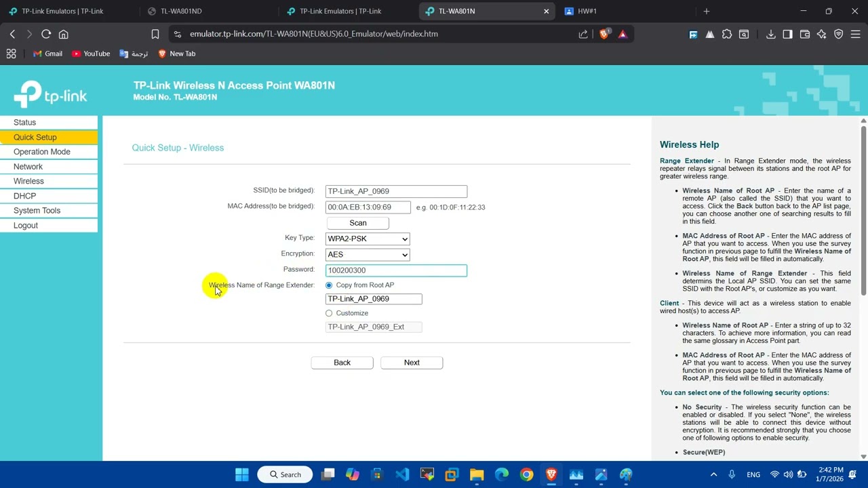The height and width of the screenshot is (488, 868).
Task: Click the taskbar Search box
Action: [x=285, y=474]
